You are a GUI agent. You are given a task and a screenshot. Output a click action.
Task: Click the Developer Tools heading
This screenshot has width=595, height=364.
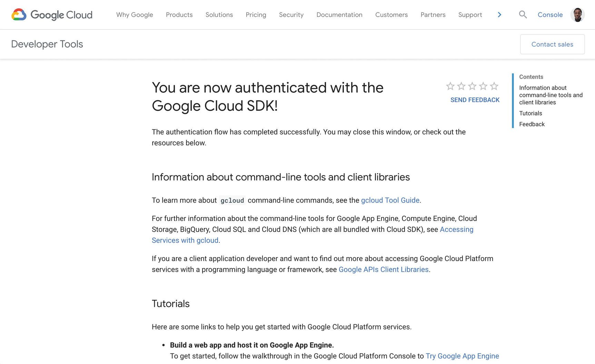pyautogui.click(x=47, y=44)
